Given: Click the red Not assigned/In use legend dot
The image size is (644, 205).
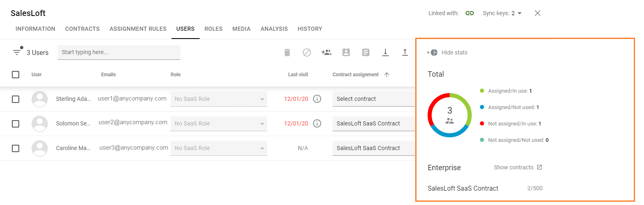Looking at the screenshot, I should [482, 123].
